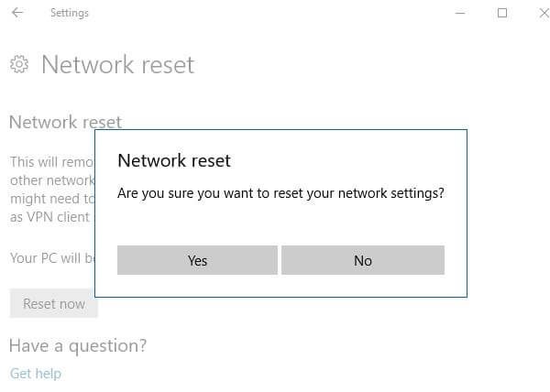The width and height of the screenshot is (550, 392).
Task: Click the "This will remove" description text
Action: pos(51,161)
